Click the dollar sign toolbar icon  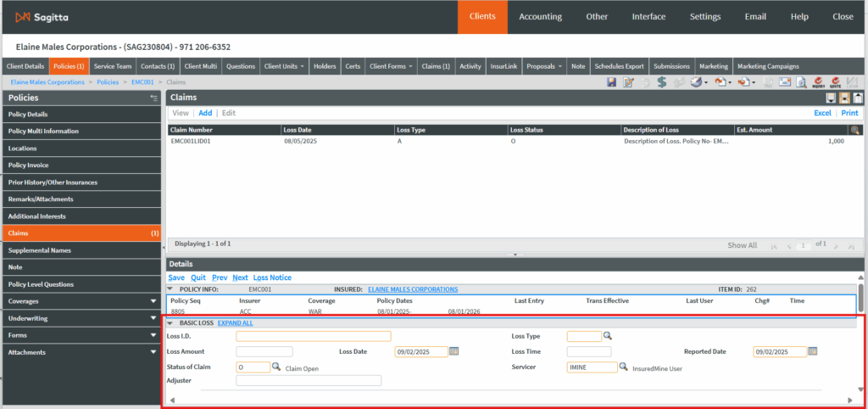(661, 82)
